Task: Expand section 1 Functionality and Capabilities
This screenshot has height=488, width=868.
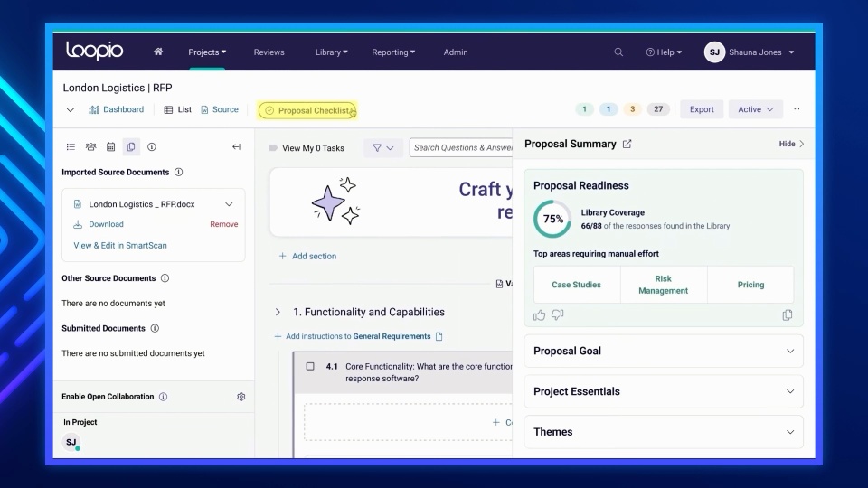Action: point(278,312)
